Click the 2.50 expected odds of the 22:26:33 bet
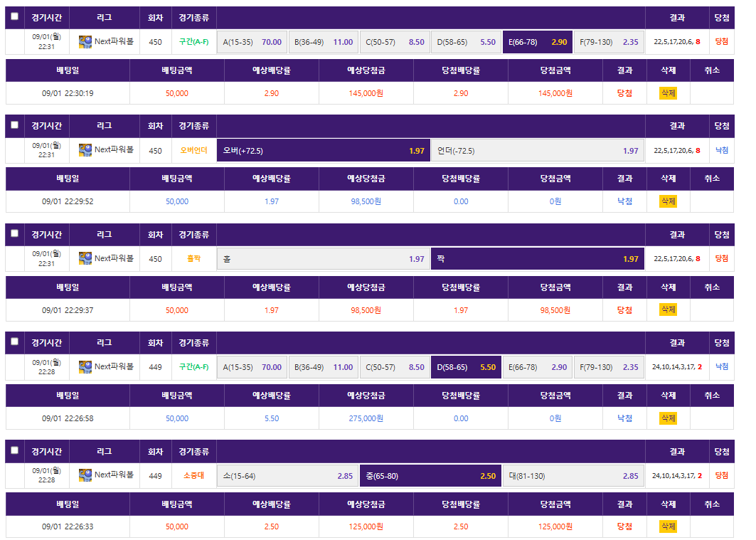Screen dimensions: 756x540 [272, 526]
